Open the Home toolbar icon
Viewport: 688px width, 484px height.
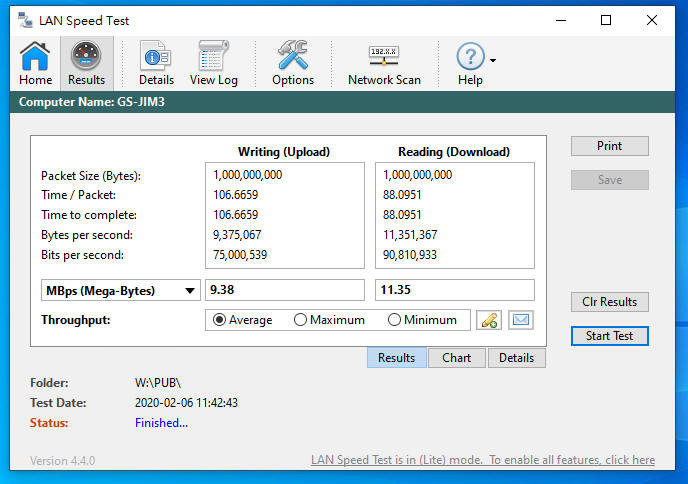click(x=35, y=63)
